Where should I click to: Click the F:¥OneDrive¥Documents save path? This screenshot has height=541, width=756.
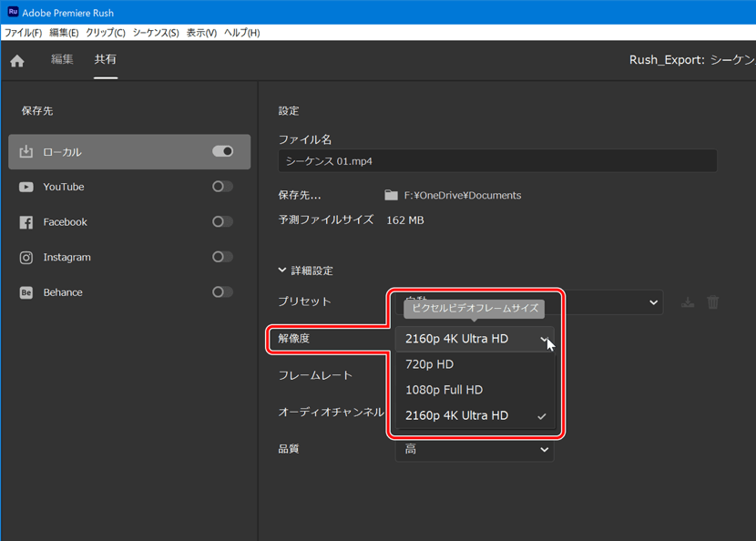[463, 195]
